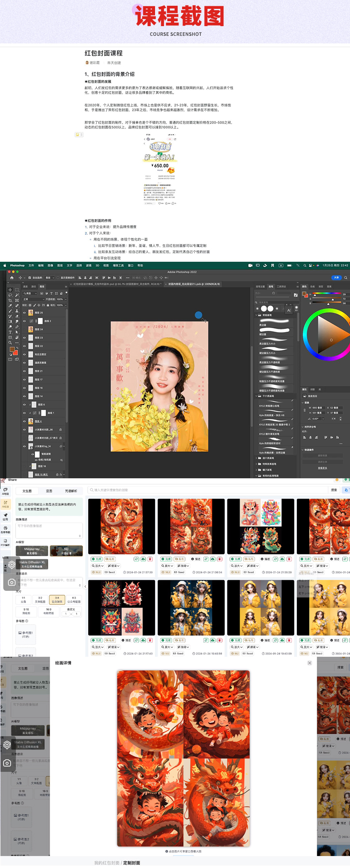Open the three-dots more options in options bar

pyautogui.click(x=128, y=278)
